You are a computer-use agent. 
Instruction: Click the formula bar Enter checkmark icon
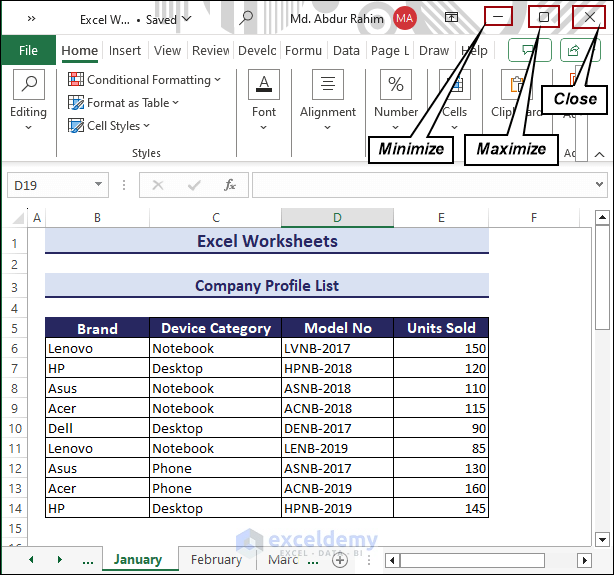194,185
